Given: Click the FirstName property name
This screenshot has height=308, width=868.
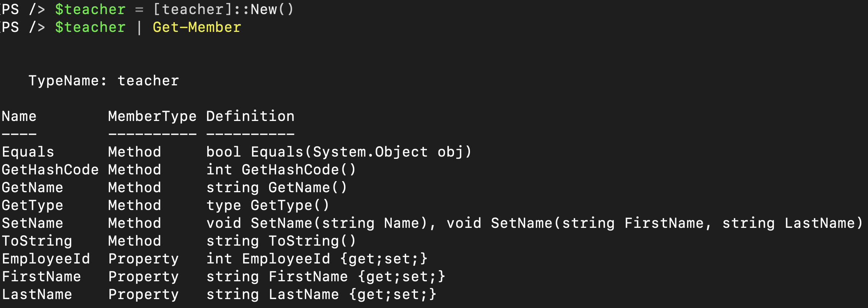Looking at the screenshot, I should [42, 276].
